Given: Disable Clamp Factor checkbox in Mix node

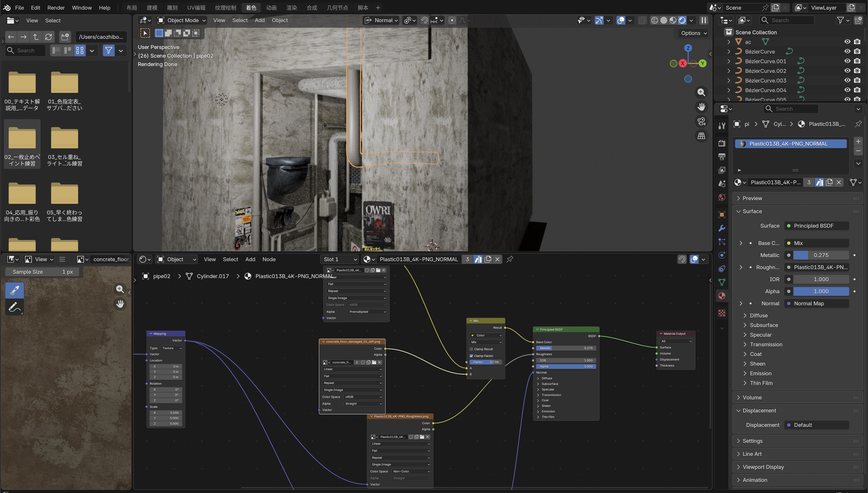Looking at the screenshot, I should click(471, 356).
